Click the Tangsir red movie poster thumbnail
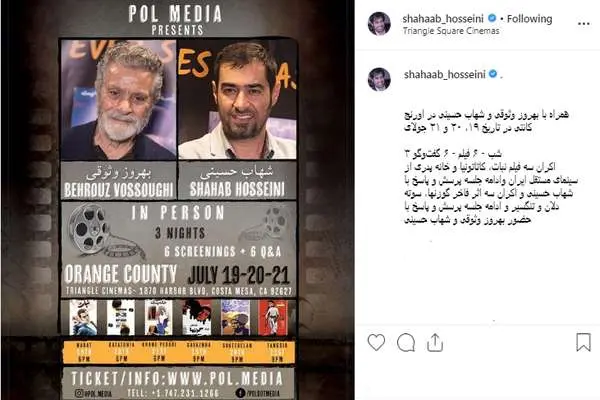 pyautogui.click(x=272, y=318)
